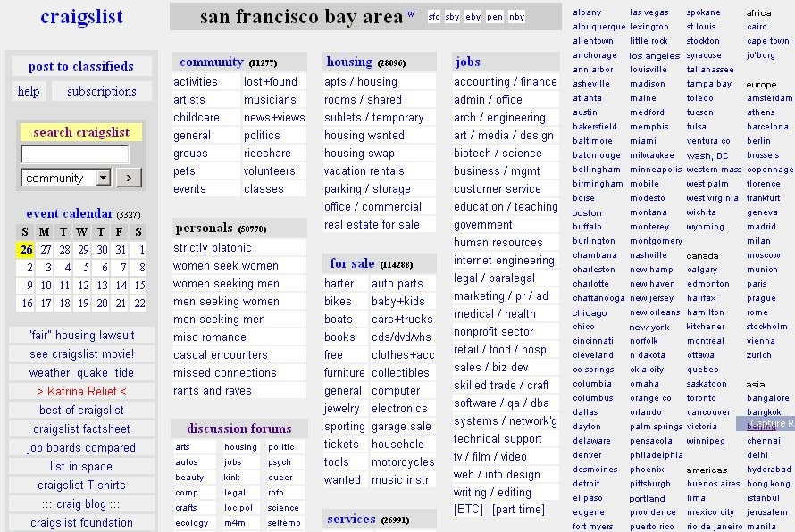Open the furniture category
Viewport: 795px width, 532px height.
point(344,372)
